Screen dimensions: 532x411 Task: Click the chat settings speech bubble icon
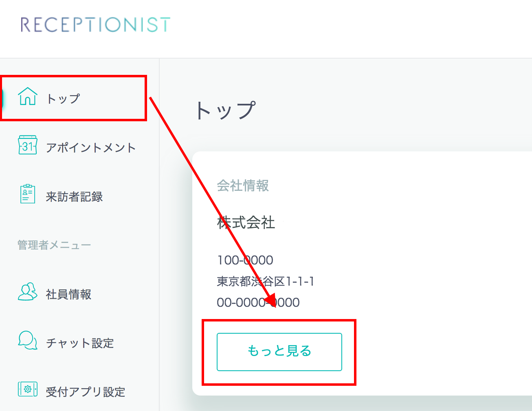point(28,341)
